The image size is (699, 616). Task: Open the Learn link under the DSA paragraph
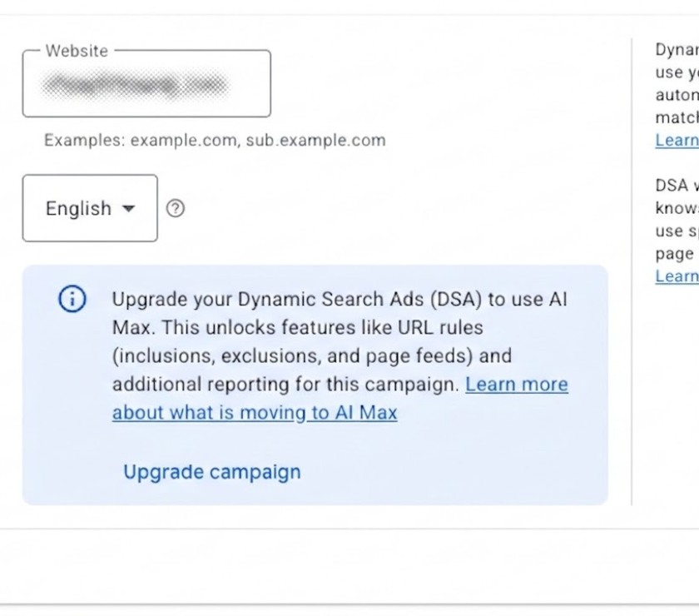(677, 276)
